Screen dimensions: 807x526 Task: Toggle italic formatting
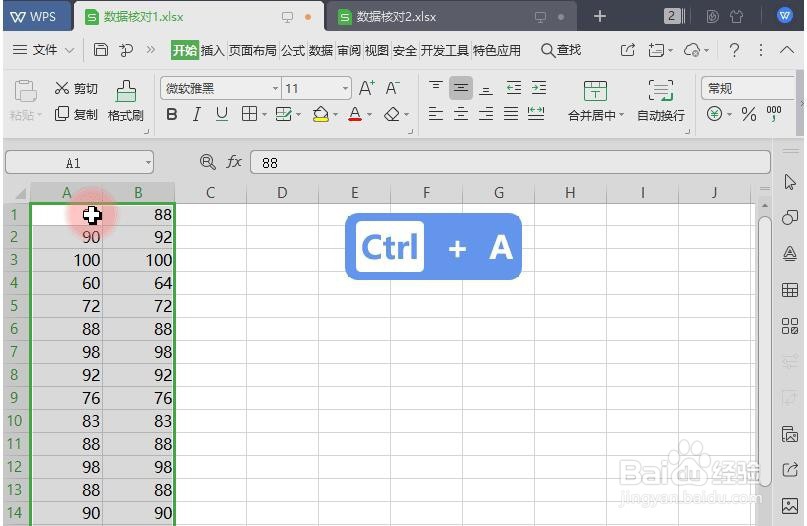[x=197, y=114]
